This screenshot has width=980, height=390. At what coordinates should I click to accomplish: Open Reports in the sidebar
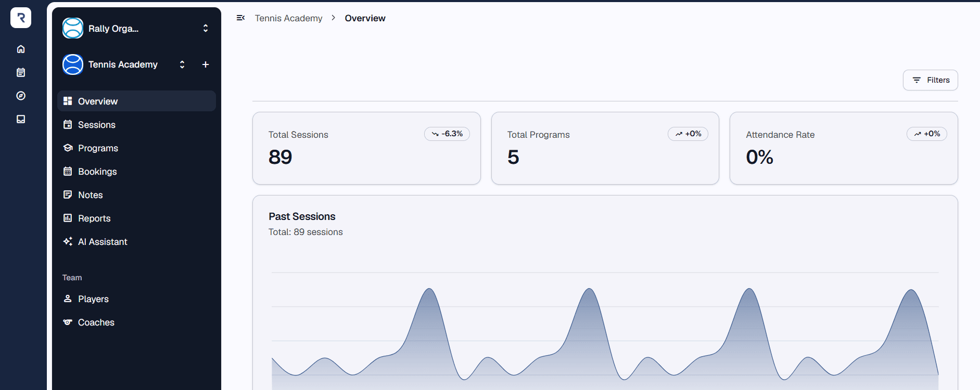pyautogui.click(x=136, y=218)
